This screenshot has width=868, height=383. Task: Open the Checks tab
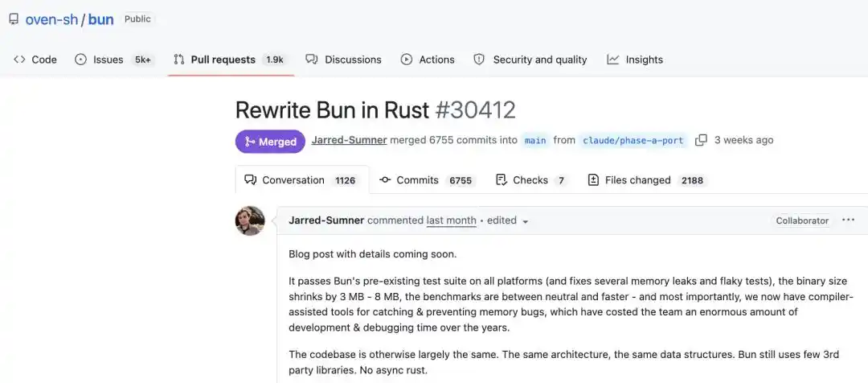click(533, 180)
